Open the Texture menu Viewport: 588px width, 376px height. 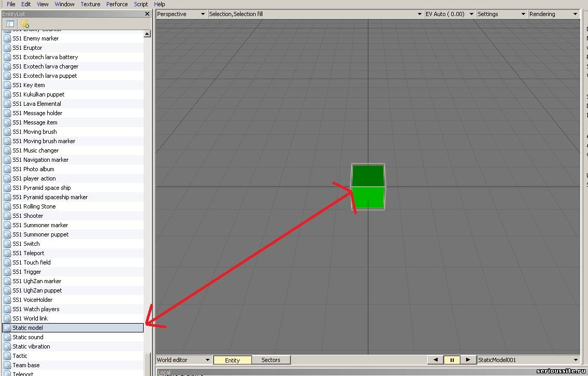click(x=90, y=4)
